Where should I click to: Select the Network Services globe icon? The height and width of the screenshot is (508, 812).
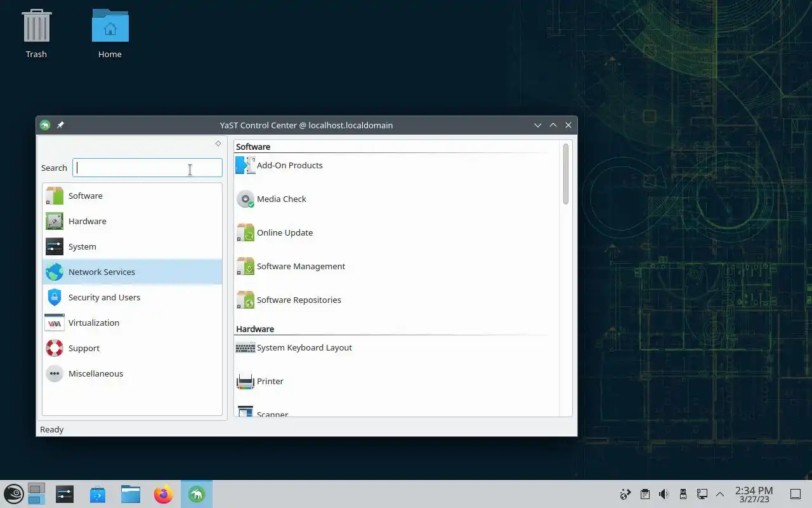55,272
